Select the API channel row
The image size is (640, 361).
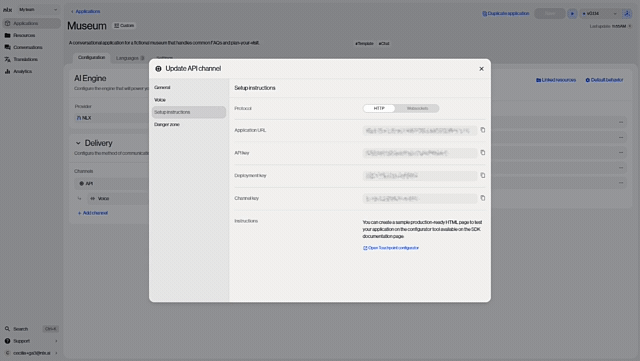click(x=111, y=183)
